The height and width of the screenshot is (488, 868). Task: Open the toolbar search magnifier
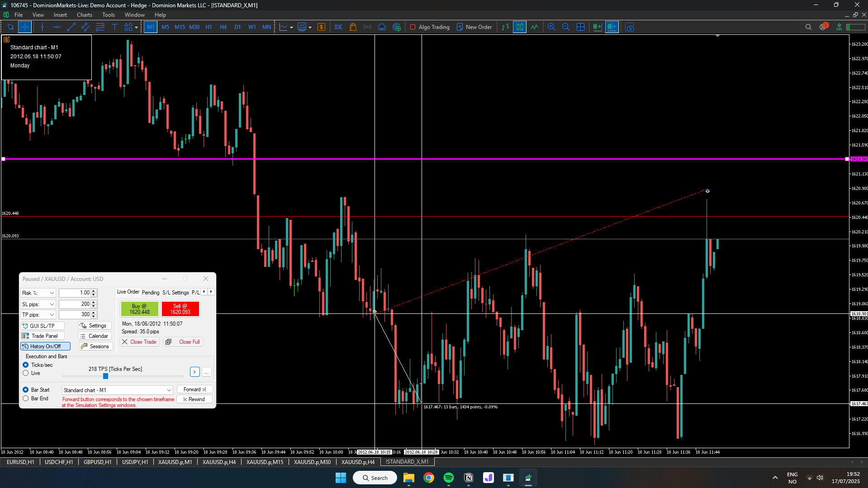pyautogui.click(x=808, y=27)
